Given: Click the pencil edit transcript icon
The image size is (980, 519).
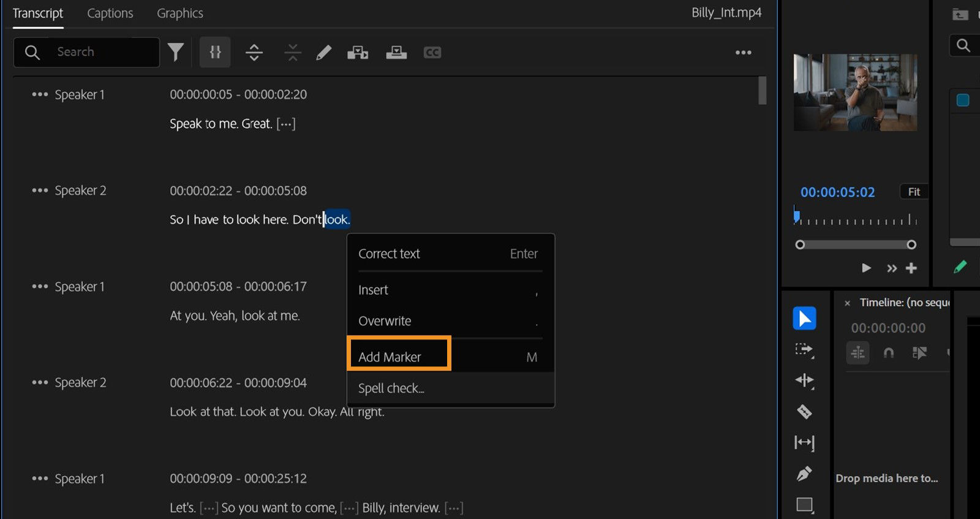Looking at the screenshot, I should [x=323, y=53].
